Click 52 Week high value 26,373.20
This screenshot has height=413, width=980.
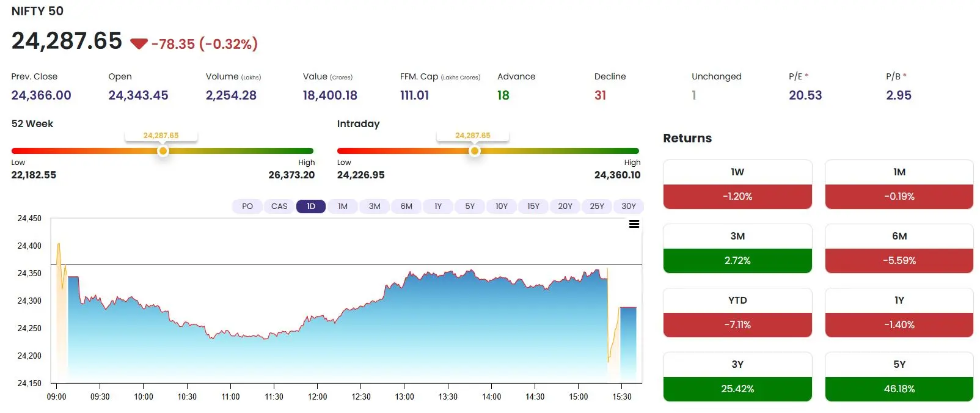click(291, 175)
